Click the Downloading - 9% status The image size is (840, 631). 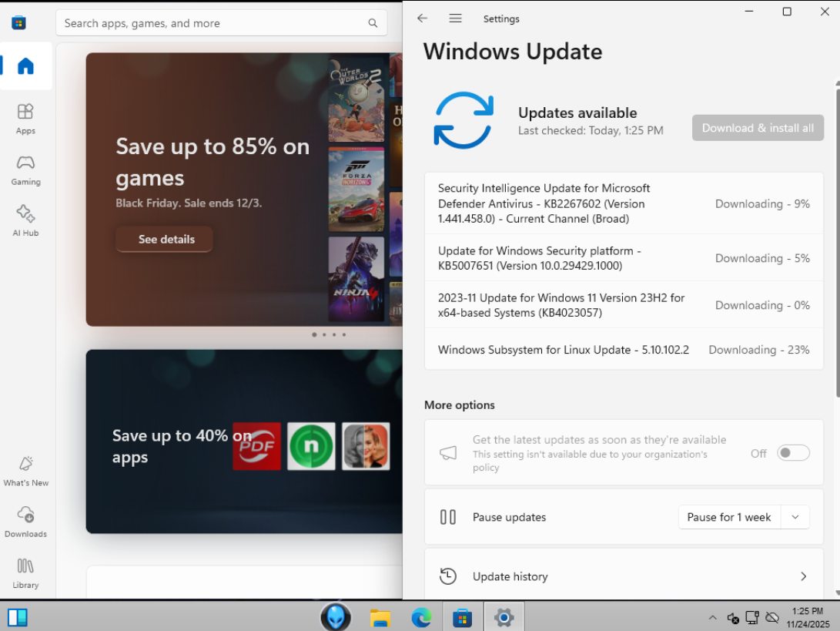(x=761, y=203)
